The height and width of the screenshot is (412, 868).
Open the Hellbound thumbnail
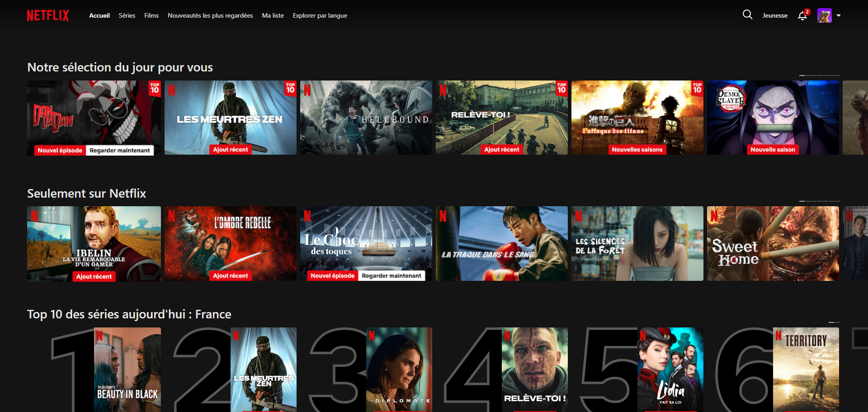[x=366, y=118]
